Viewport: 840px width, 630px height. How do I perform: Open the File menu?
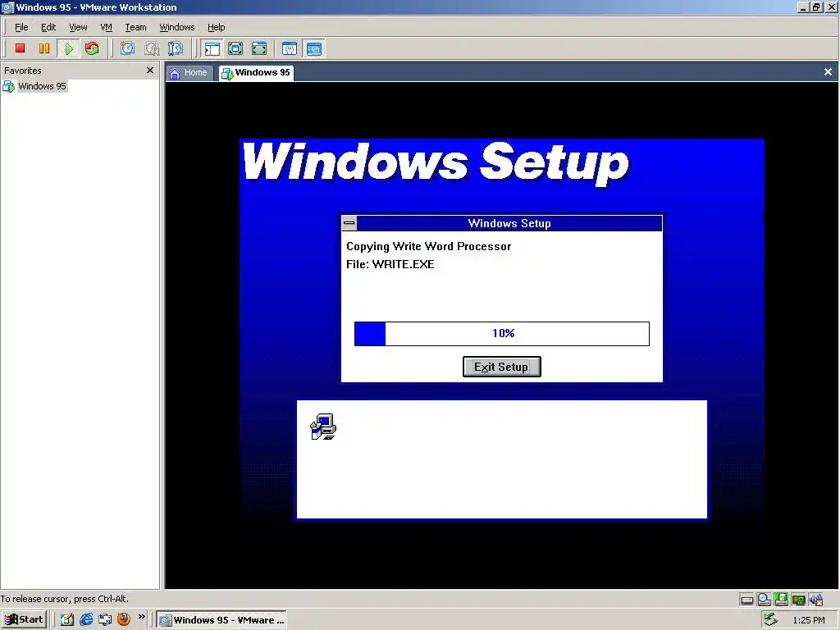(21, 27)
